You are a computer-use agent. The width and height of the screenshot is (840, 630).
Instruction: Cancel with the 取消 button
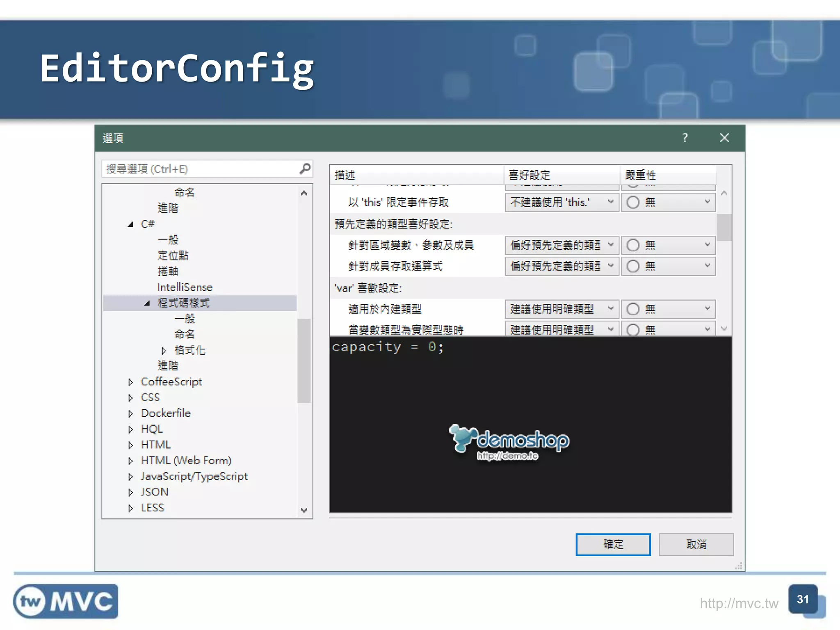click(x=696, y=544)
